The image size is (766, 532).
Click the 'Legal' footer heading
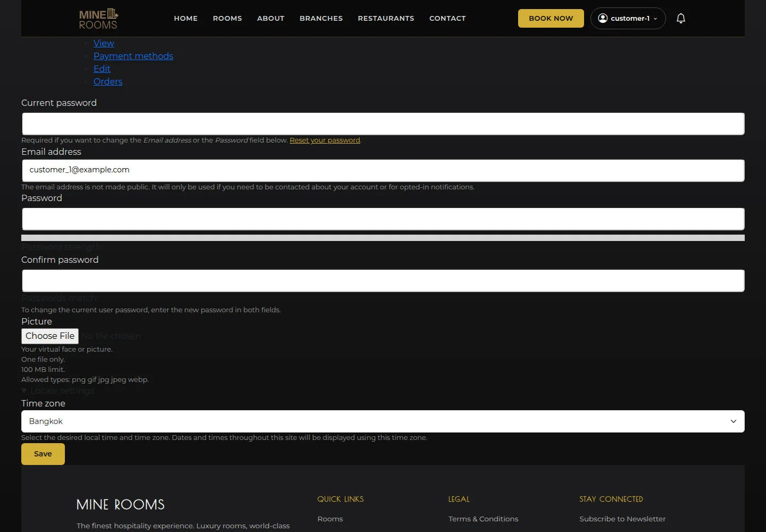(x=459, y=500)
